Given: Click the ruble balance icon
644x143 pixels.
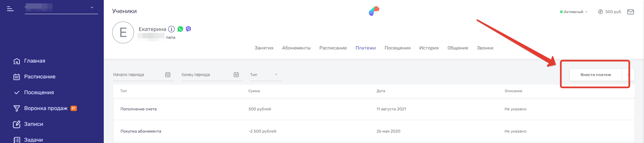Looking at the screenshot, I should 600,12.
